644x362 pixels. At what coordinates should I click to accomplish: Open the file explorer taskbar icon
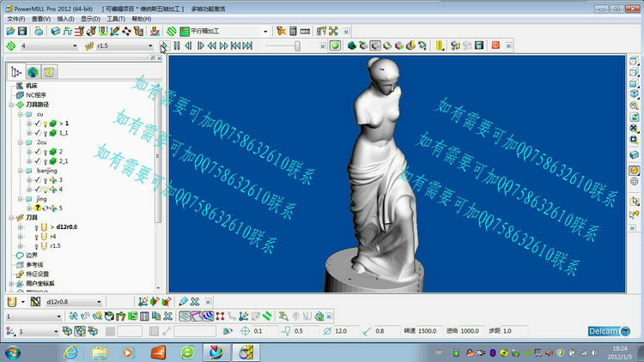point(100,353)
